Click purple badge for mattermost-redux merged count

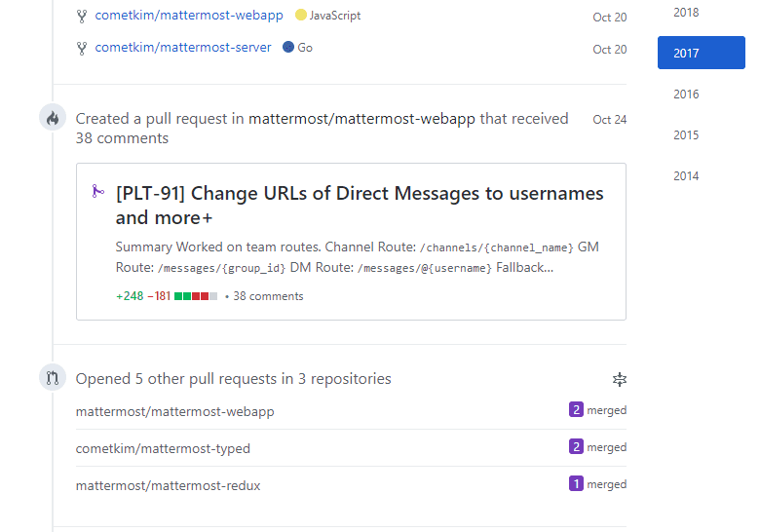(x=575, y=484)
